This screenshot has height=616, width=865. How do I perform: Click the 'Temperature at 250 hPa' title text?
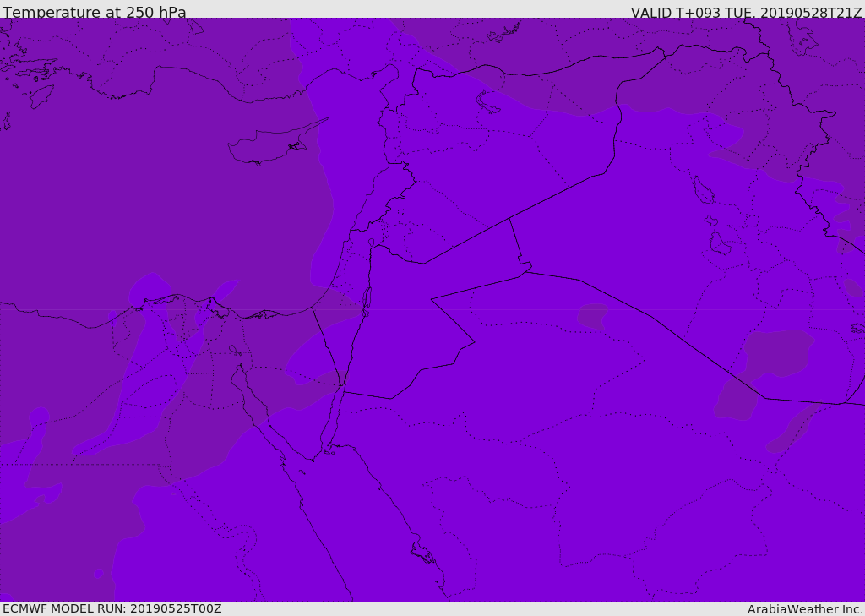[x=95, y=12]
